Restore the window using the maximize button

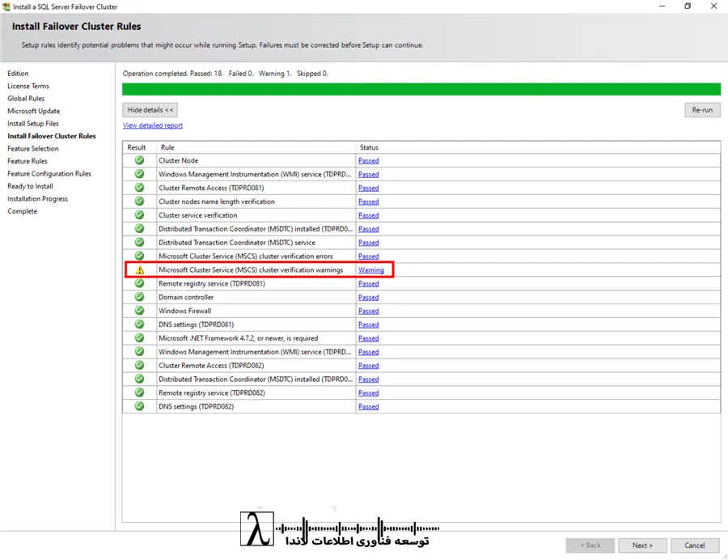688,6
